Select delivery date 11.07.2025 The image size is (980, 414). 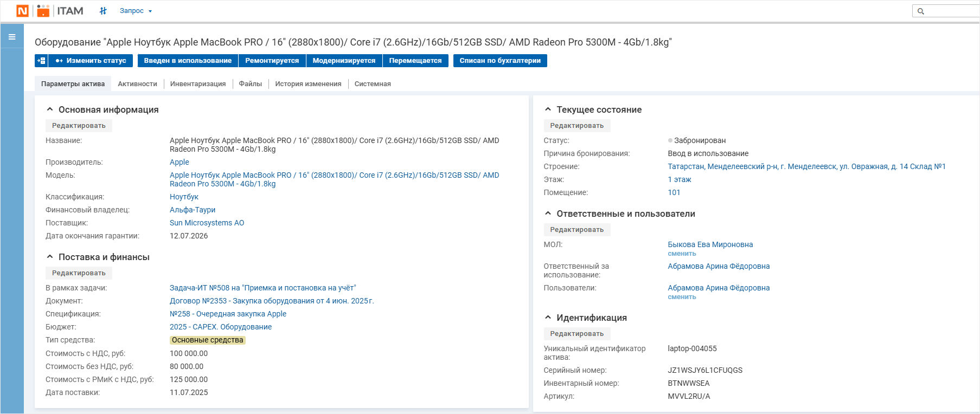[189, 392]
